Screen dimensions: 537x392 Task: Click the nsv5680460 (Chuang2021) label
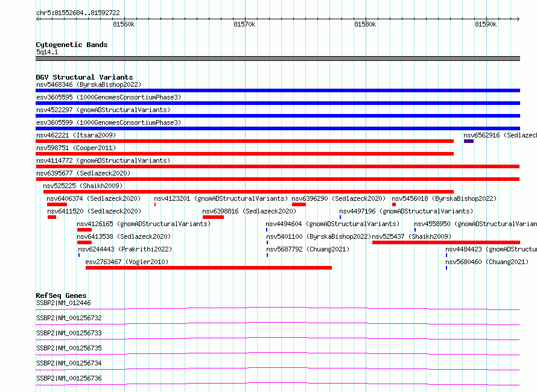pos(487,262)
